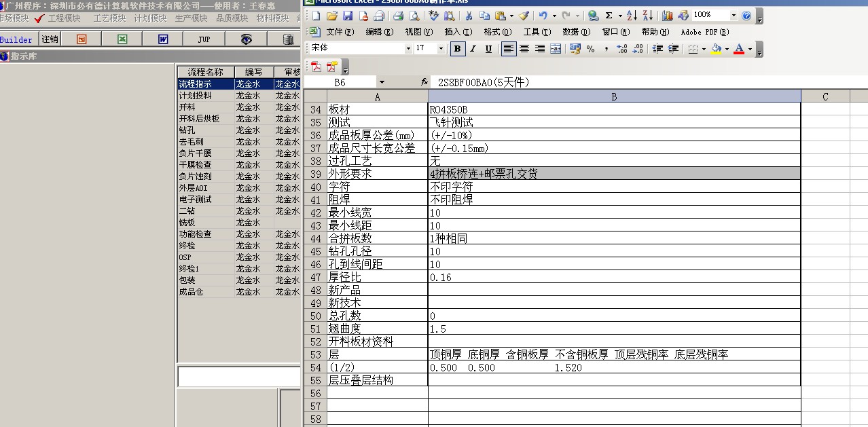Open the 数据(D) menu
Screen dimensions: 868x427
pos(577,32)
